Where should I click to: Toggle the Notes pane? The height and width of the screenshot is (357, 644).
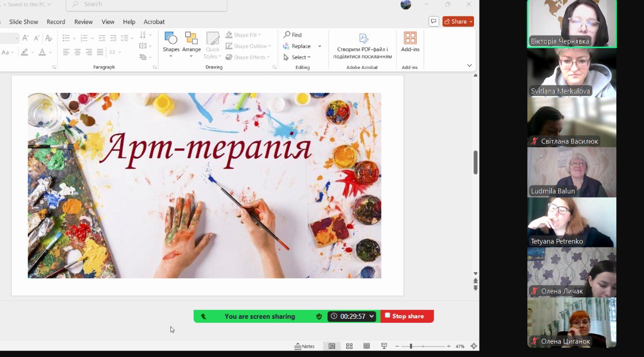point(305,346)
